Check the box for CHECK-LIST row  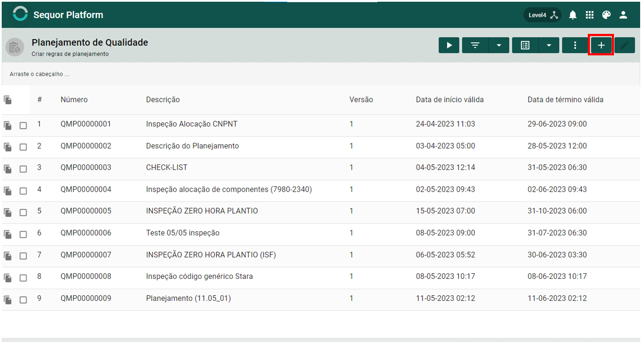[23, 169]
